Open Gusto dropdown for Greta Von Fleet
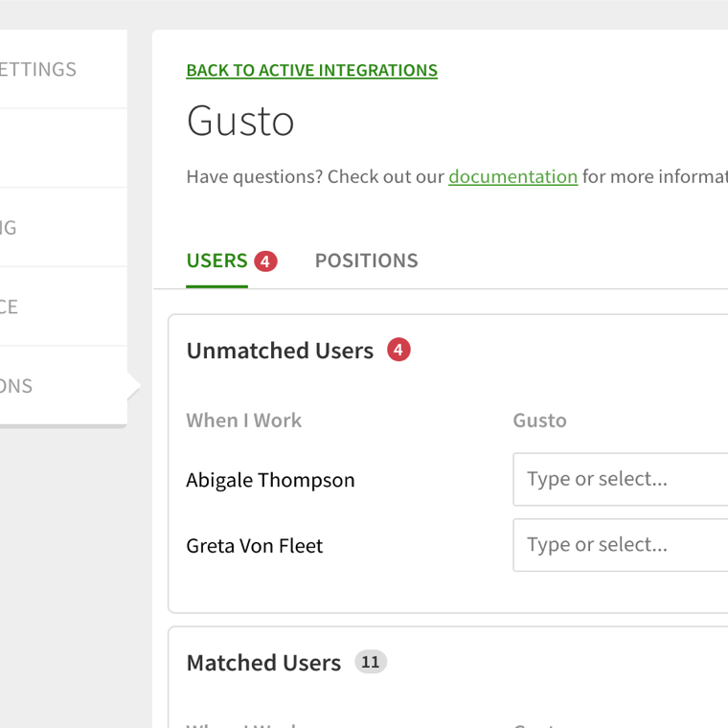 621,545
